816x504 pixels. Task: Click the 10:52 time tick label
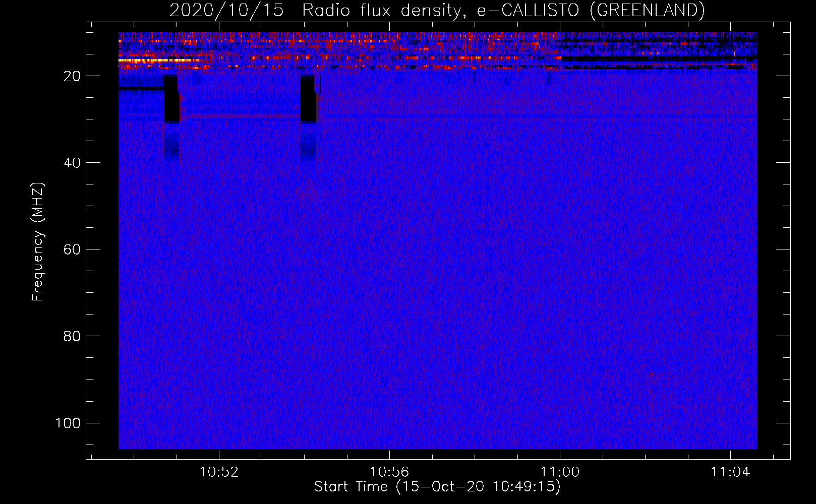(219, 472)
